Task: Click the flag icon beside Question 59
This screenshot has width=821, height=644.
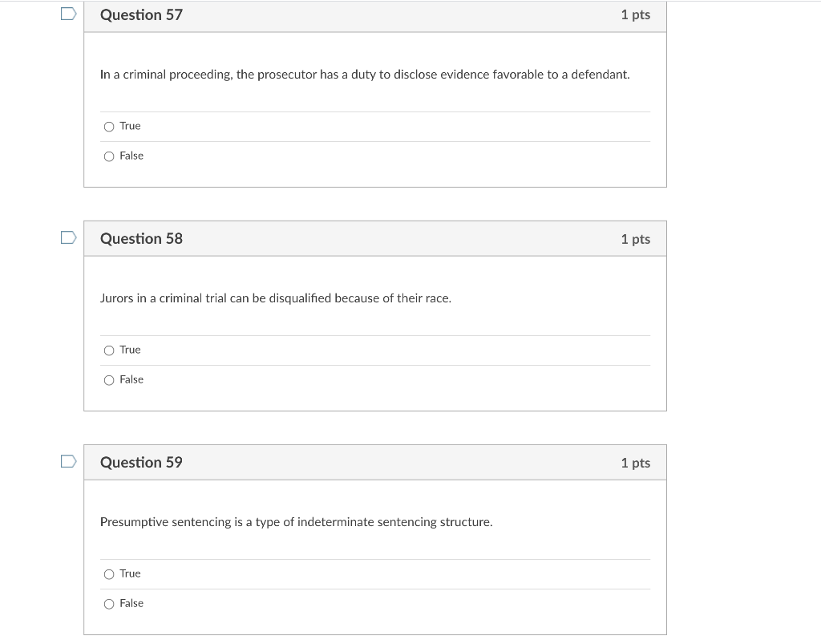Action: click(x=68, y=460)
